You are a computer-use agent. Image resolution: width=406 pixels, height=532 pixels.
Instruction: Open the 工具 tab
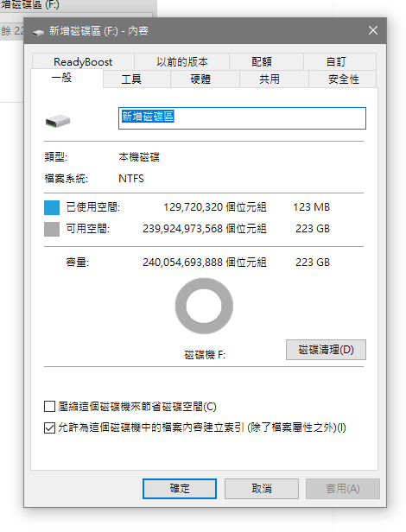131,79
